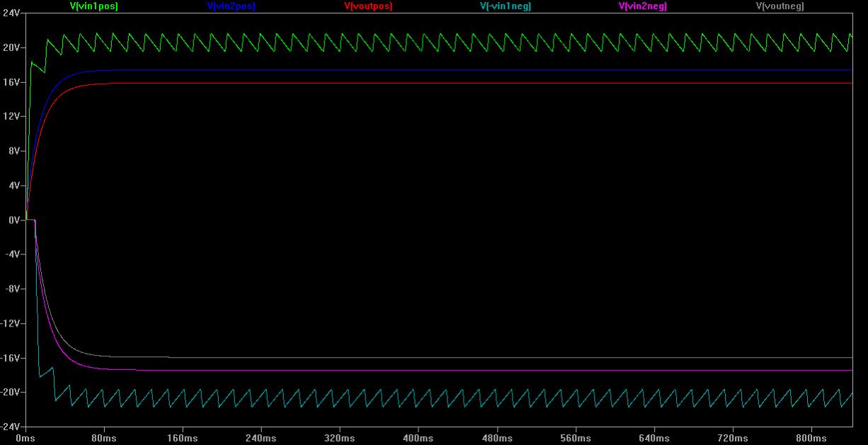Click the -20V vertical axis label
Viewport: 868px width, 445px height.
click(x=10, y=393)
